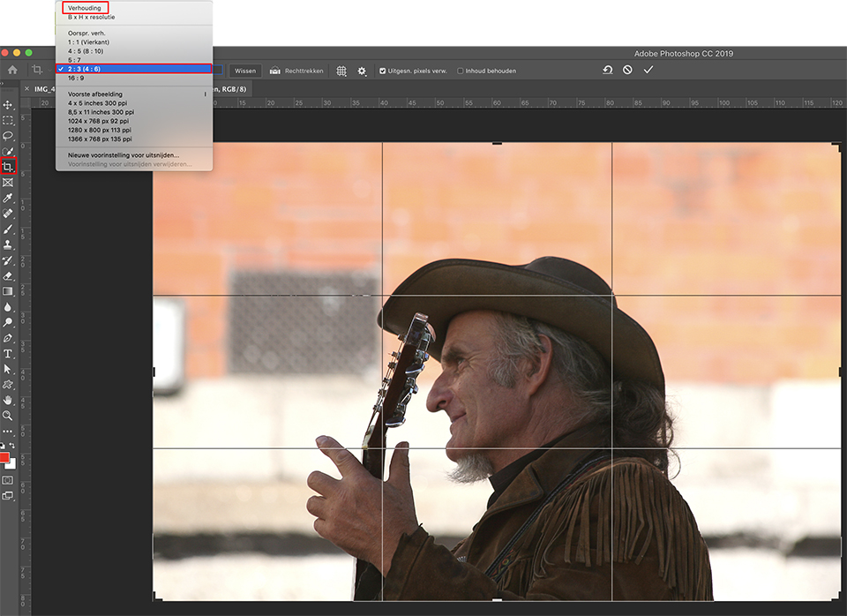Select the Eraser tool
This screenshot has height=616, width=847.
click(8, 276)
